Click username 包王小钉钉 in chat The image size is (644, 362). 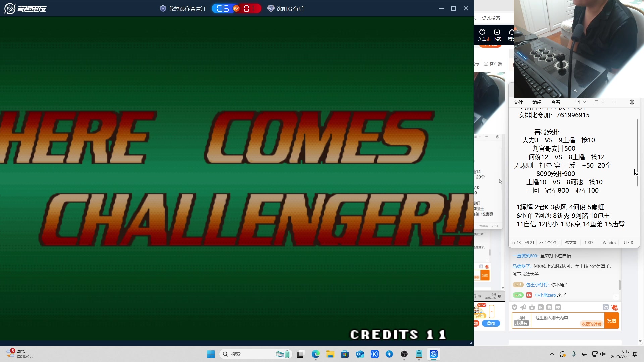[x=537, y=285]
